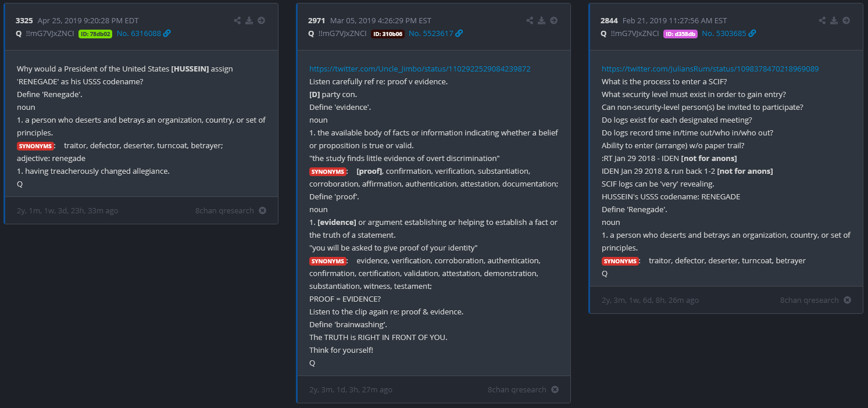Screen dimensions: 868x408
Task: Share post 3325 via share icon
Action: [x=237, y=20]
